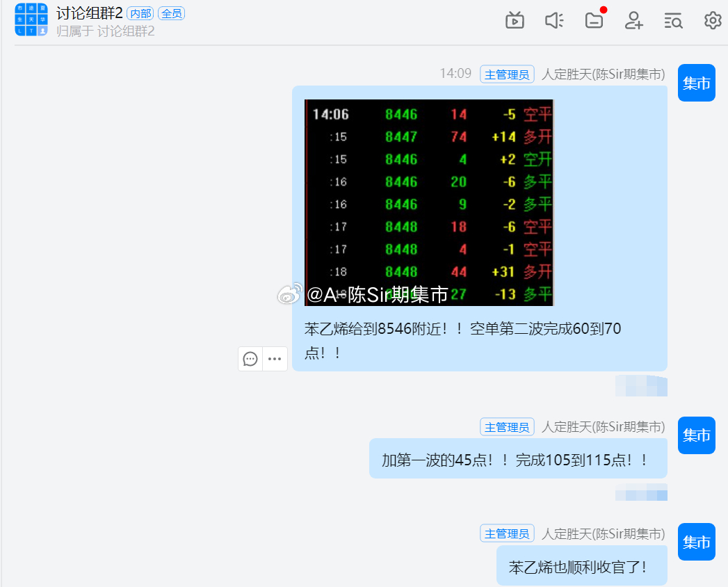Click the add group member icon
728x587 pixels.
click(x=633, y=21)
